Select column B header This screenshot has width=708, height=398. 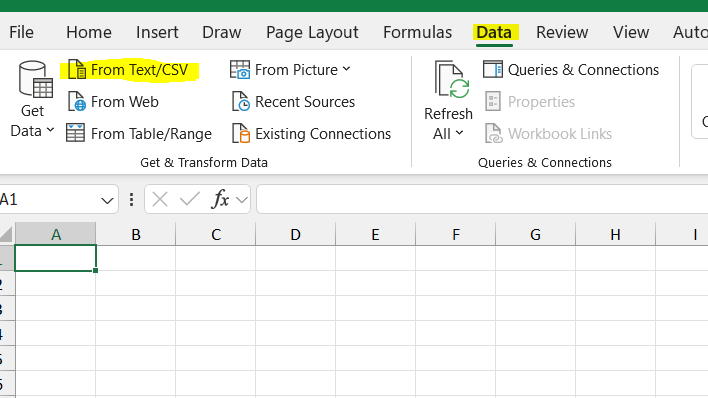[x=135, y=234]
